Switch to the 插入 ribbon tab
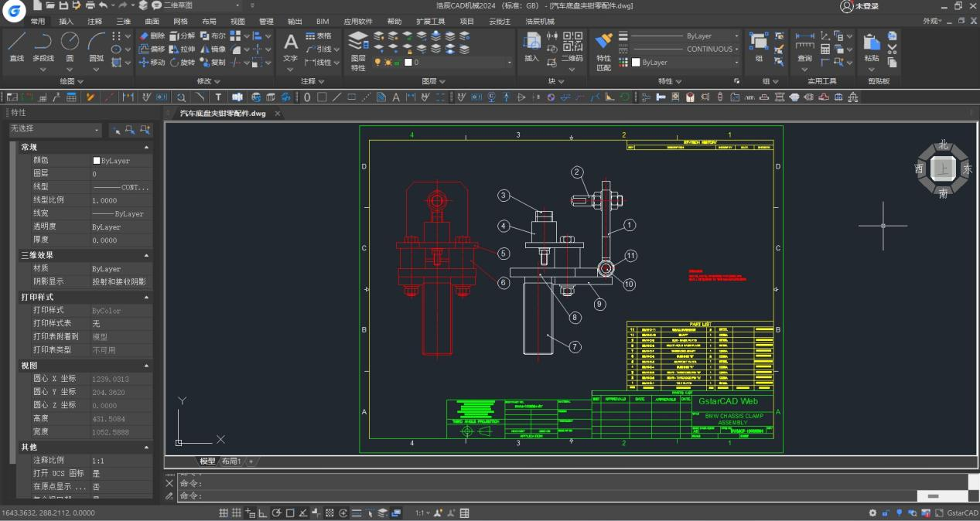Image resolution: width=980 pixels, height=521 pixels. [x=66, y=22]
